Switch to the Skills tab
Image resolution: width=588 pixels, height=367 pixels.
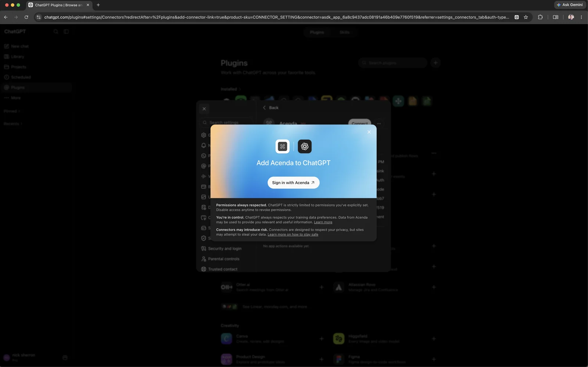point(344,32)
